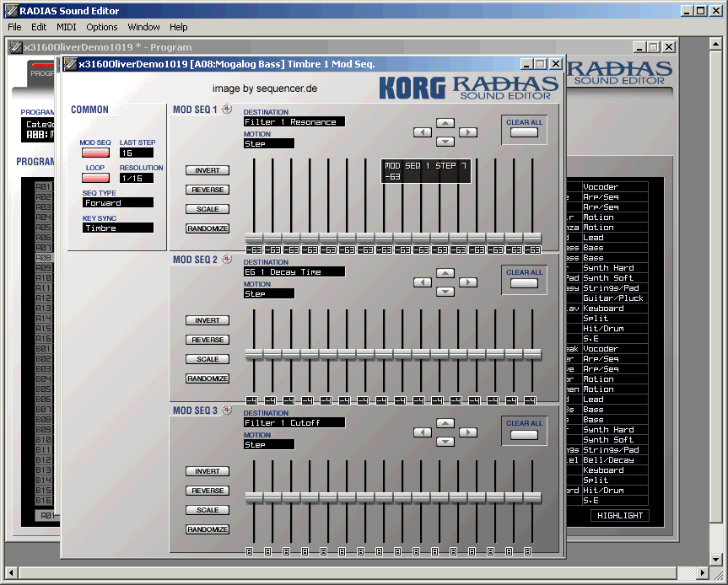Toggle the LOOP red switch
The width and height of the screenshot is (728, 585).
tap(95, 178)
